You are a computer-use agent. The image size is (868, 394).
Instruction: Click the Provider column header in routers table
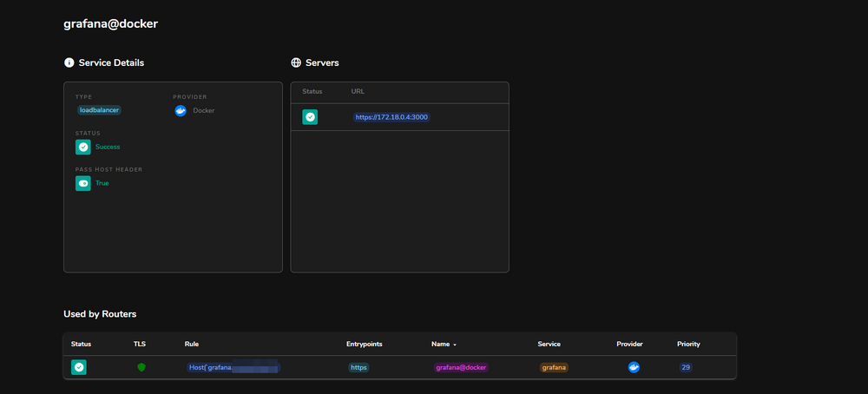click(629, 345)
